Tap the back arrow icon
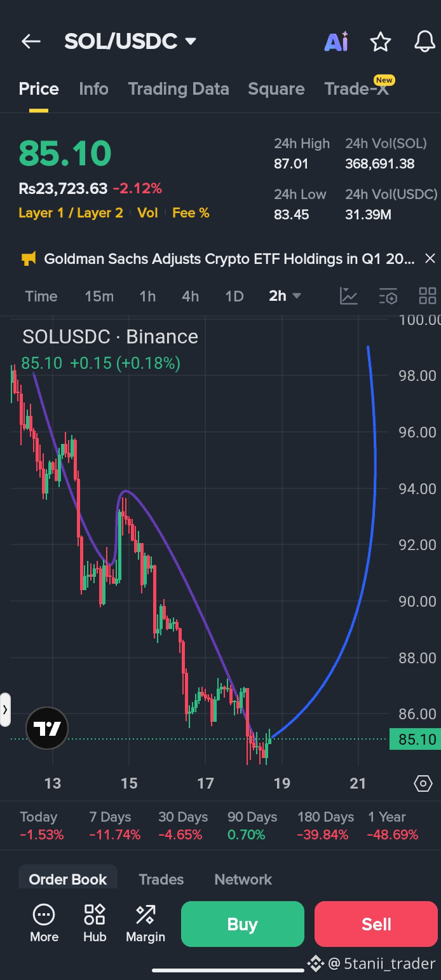 [31, 42]
